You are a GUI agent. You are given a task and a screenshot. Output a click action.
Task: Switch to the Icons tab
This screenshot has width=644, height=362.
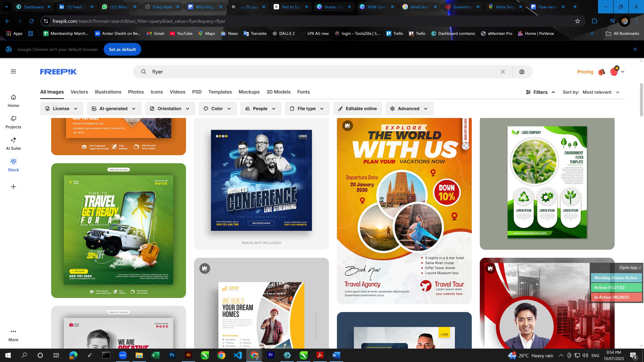click(x=157, y=92)
